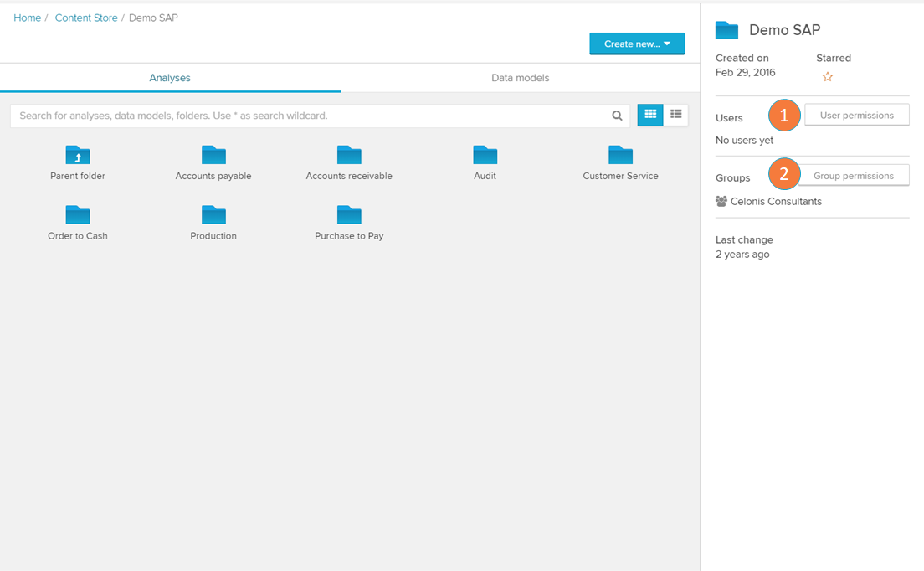This screenshot has height=571, width=924.
Task: Open the Order to Cash folder
Action: 78,215
